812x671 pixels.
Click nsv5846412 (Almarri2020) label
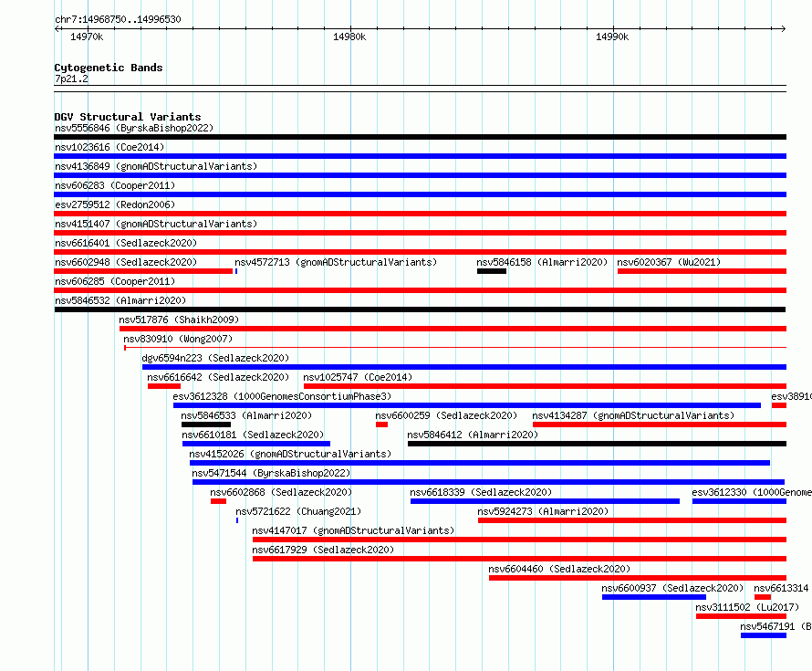click(473, 435)
